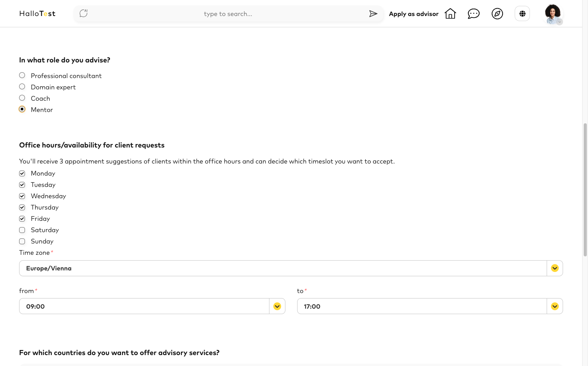Click the send arrow icon in search bar
588x366 pixels.
pyautogui.click(x=373, y=14)
